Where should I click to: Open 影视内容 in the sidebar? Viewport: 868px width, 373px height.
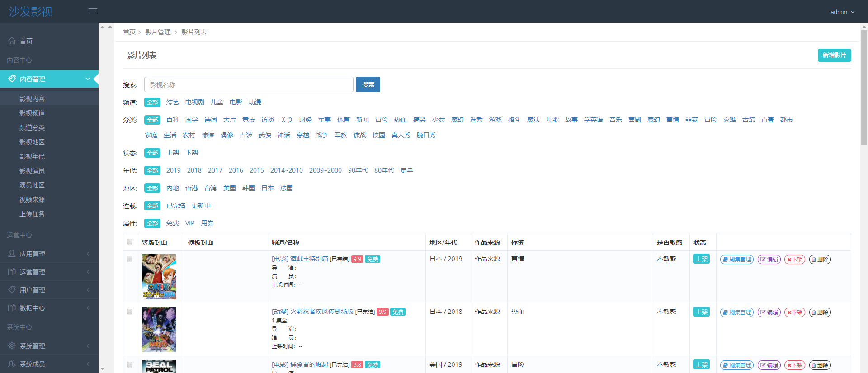49,98
